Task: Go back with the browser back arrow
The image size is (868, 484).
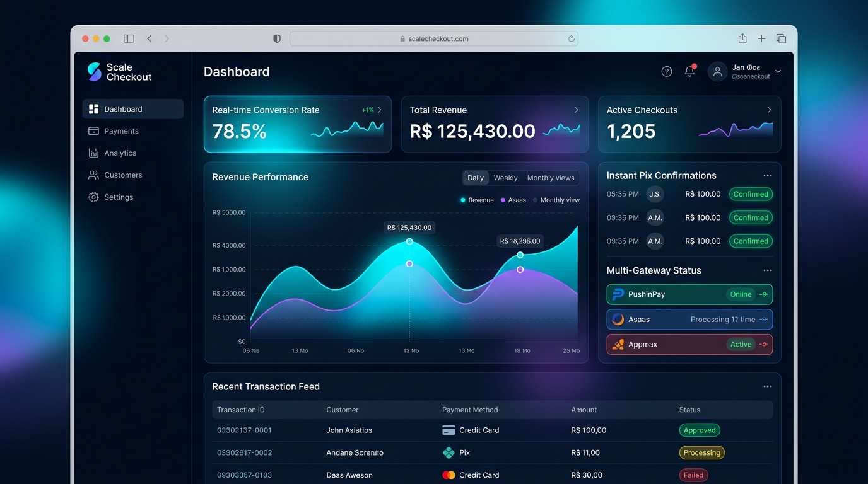Action: point(150,38)
